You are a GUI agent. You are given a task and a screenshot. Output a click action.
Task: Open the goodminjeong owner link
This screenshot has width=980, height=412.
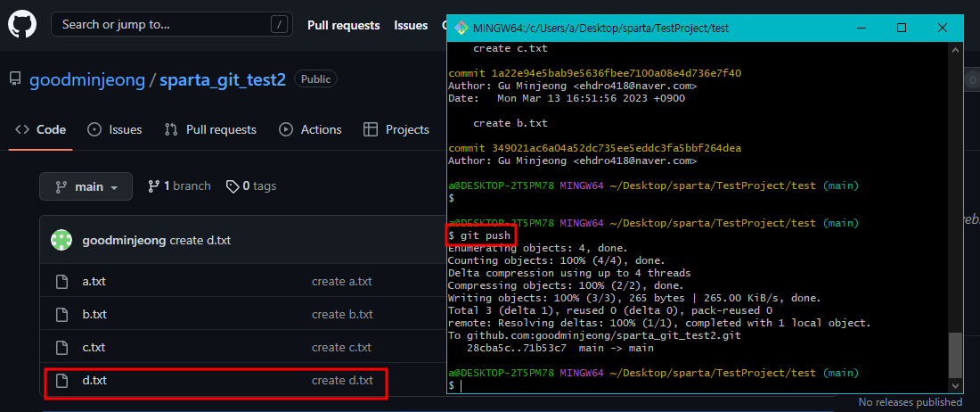pyautogui.click(x=87, y=80)
